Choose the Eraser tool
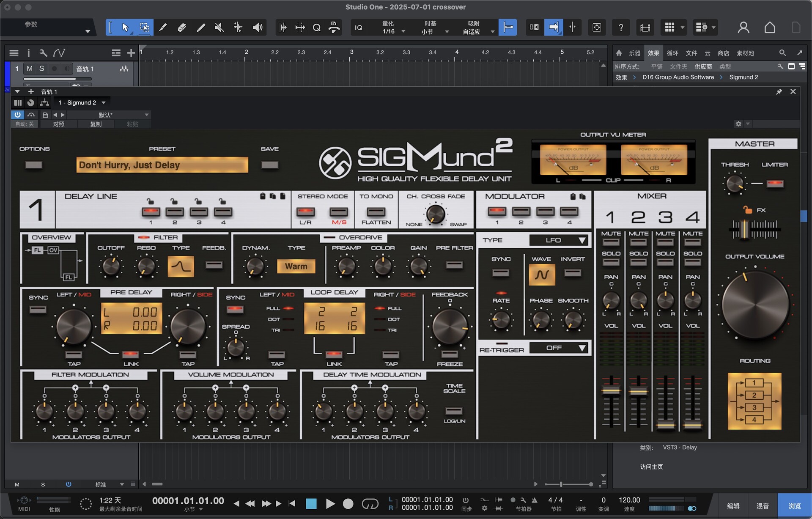 [x=182, y=27]
